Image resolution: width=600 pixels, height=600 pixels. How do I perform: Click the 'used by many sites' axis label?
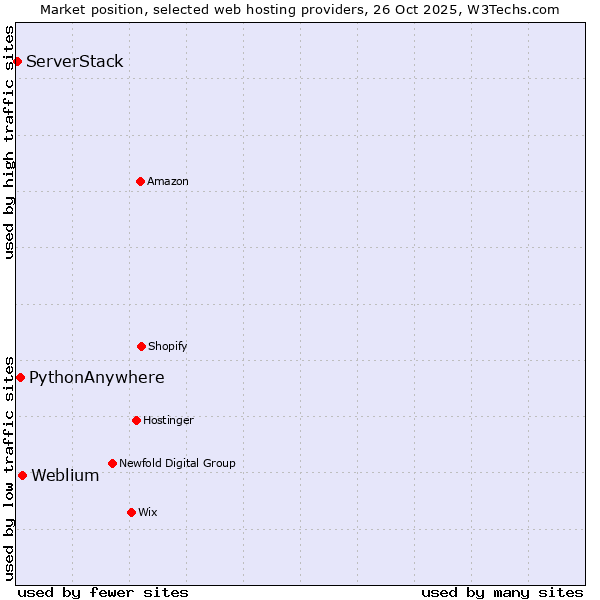tap(502, 592)
